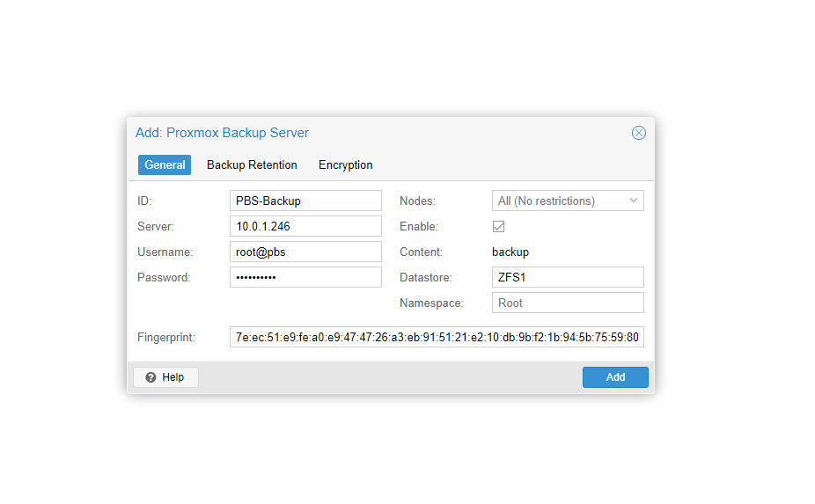
Task: Open the Backup Retention tab
Action: tap(252, 165)
